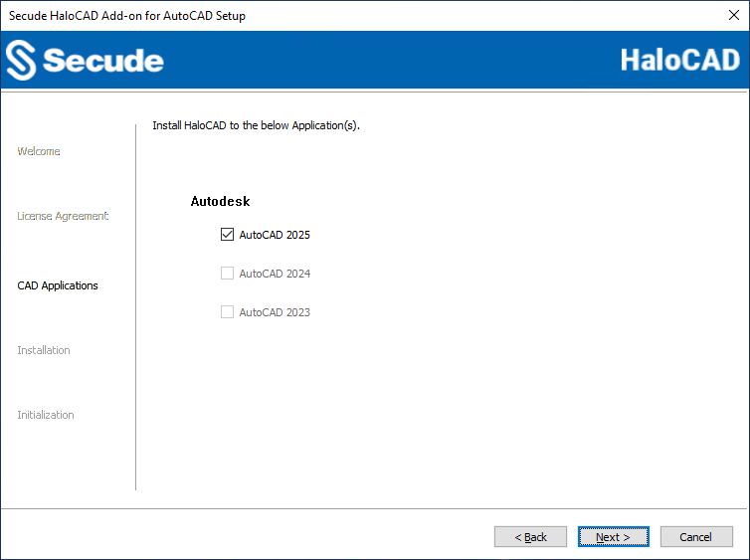
Task: Click the Secude wordmark in the banner
Action: point(103,61)
